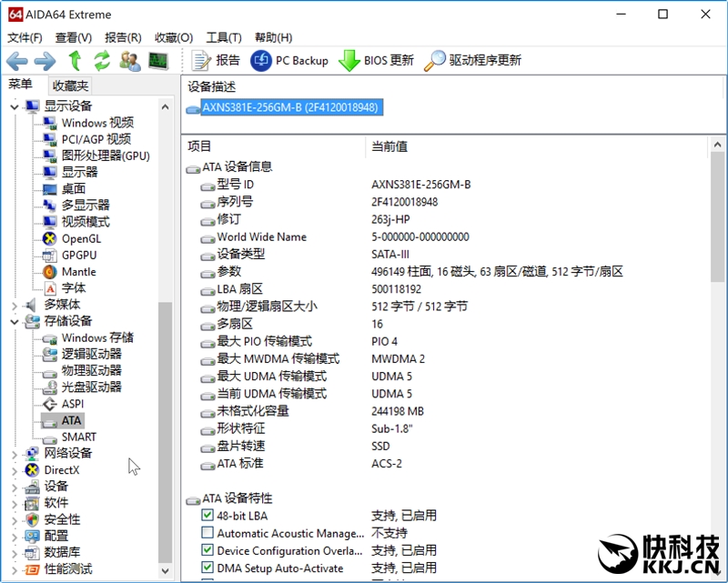Toggle the 48-bit LBA checkbox
The image size is (728, 583).
click(x=206, y=515)
